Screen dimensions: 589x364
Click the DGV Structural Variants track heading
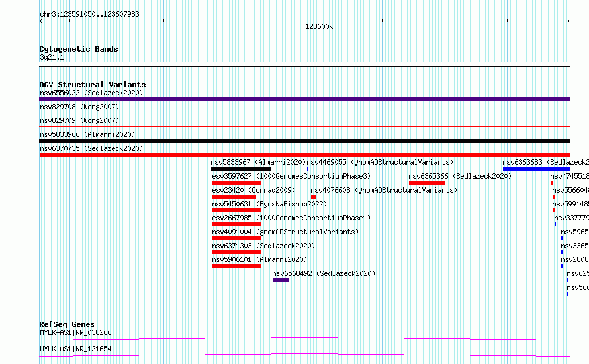point(93,85)
